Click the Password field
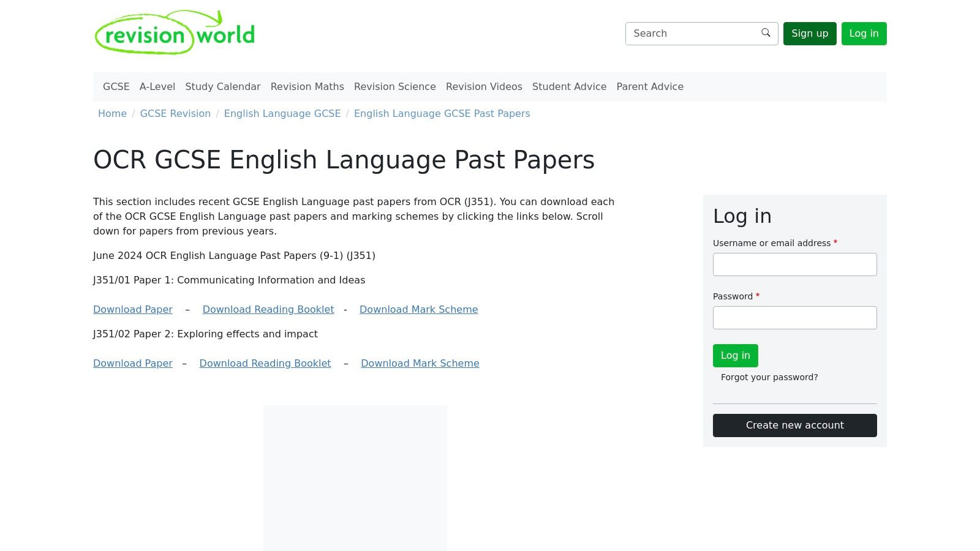Viewport: 980px width, 551px height. tap(795, 318)
